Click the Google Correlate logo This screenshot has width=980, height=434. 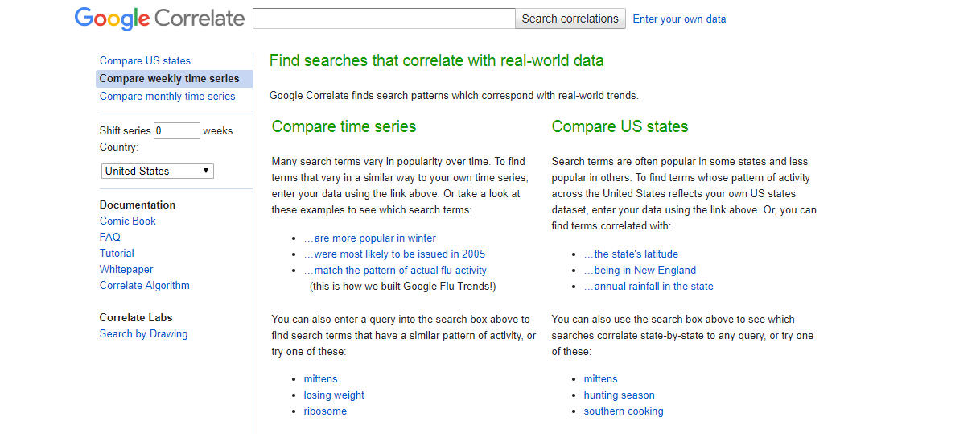click(x=159, y=19)
